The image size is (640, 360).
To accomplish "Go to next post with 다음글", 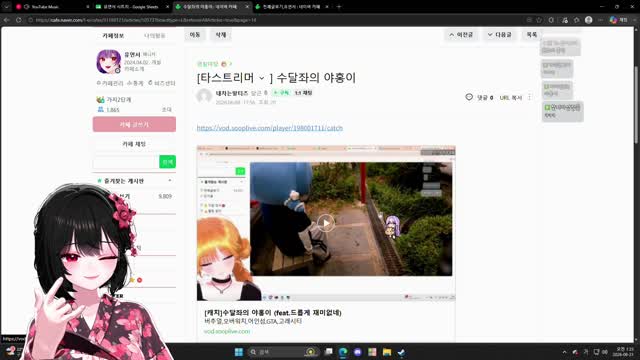I will [x=499, y=35].
